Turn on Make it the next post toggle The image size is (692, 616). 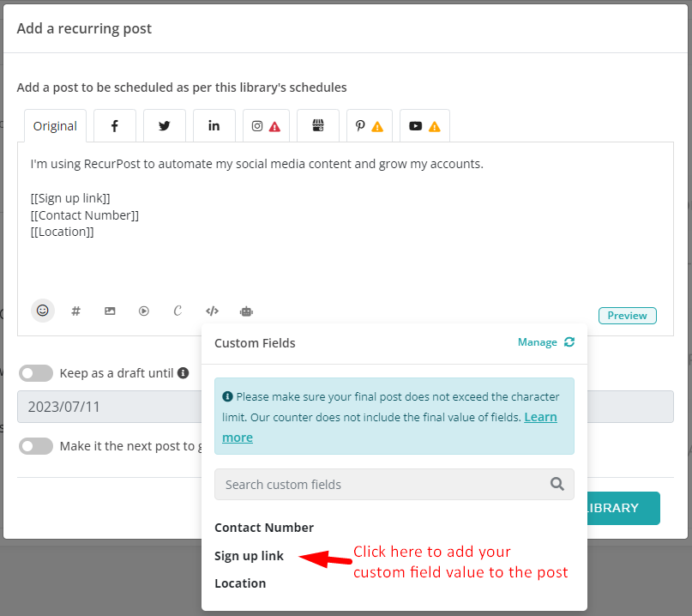click(35, 445)
